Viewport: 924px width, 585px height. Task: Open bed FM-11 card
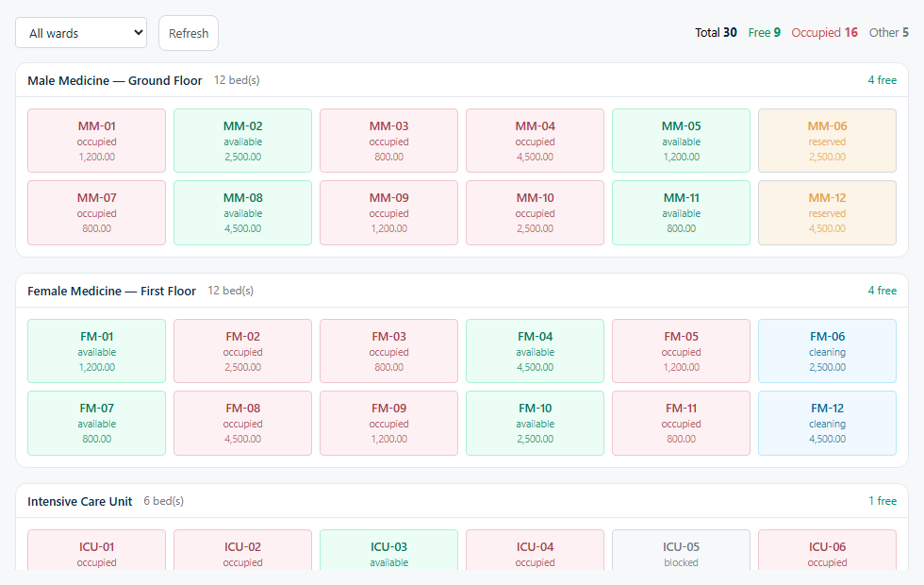[681, 423]
